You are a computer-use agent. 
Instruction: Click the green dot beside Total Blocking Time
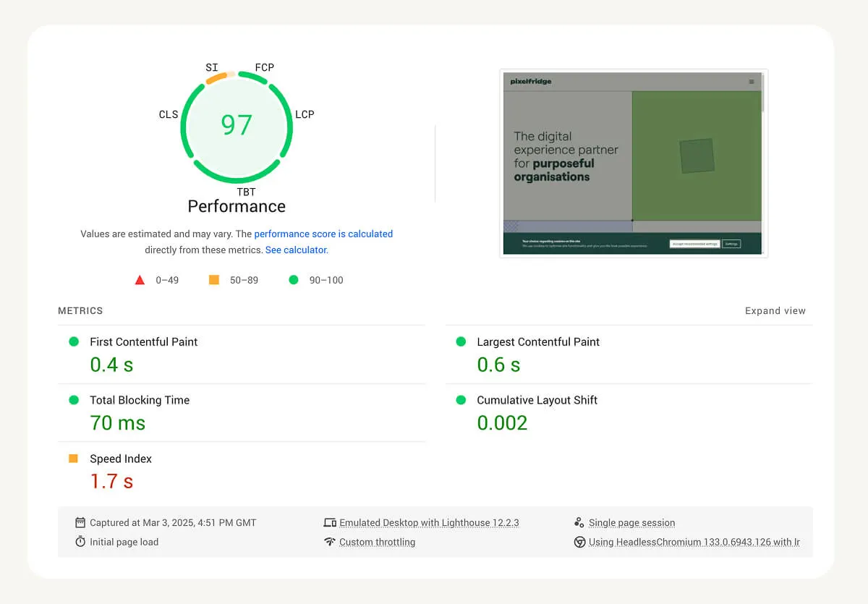click(74, 400)
